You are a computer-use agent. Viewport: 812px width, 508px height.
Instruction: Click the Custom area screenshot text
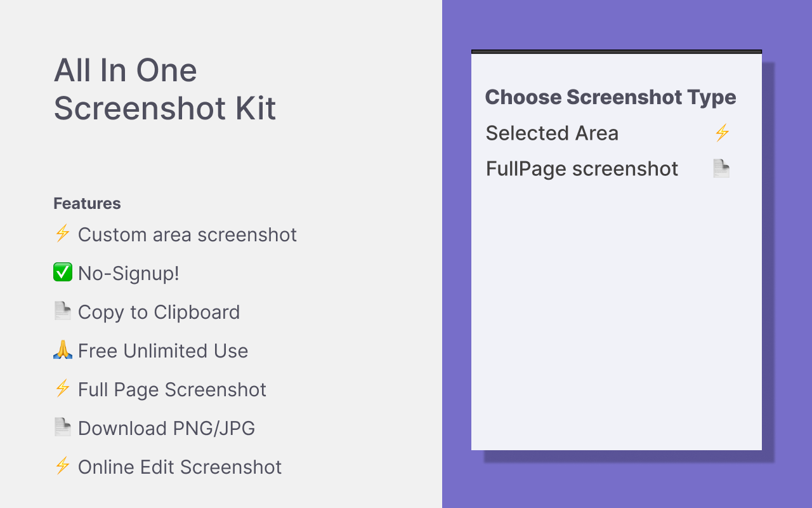[x=187, y=235]
